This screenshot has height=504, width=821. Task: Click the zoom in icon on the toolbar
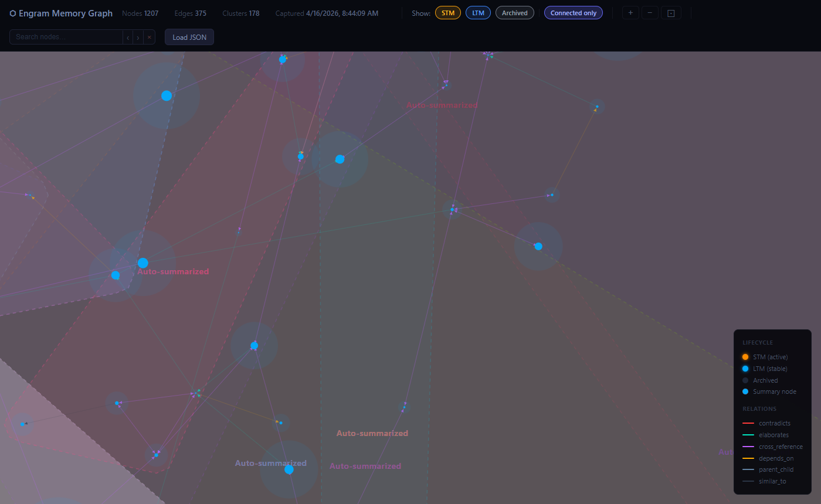[630, 12]
